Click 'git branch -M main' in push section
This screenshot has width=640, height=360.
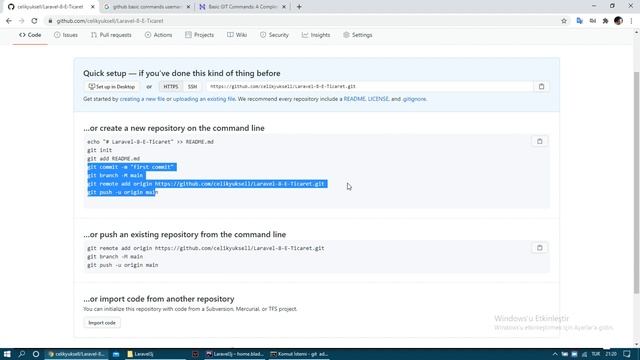[115, 257]
